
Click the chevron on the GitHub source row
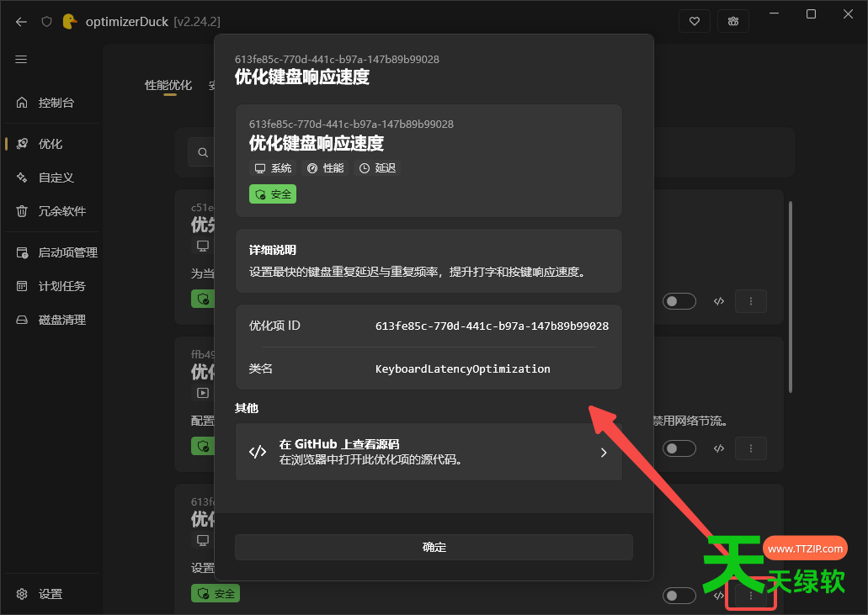604,453
